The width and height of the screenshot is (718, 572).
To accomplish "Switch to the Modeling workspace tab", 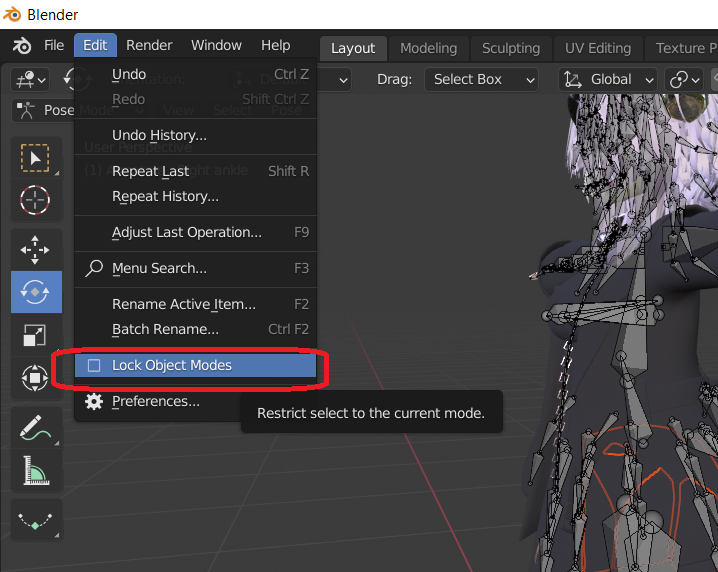I will [429, 48].
